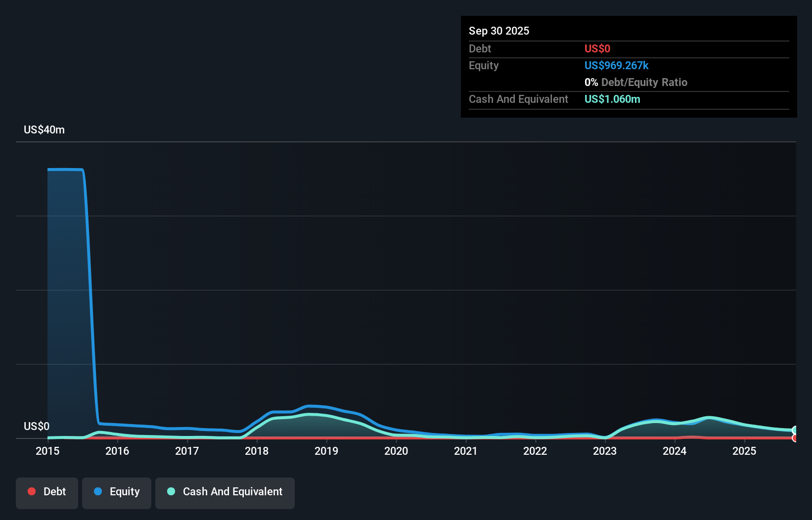Click the US$969.267k Equity value link
This screenshot has height=520, width=812.
tap(616, 65)
